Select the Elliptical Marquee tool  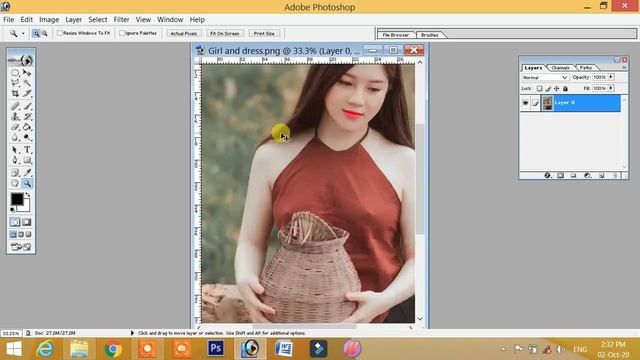pos(15,73)
